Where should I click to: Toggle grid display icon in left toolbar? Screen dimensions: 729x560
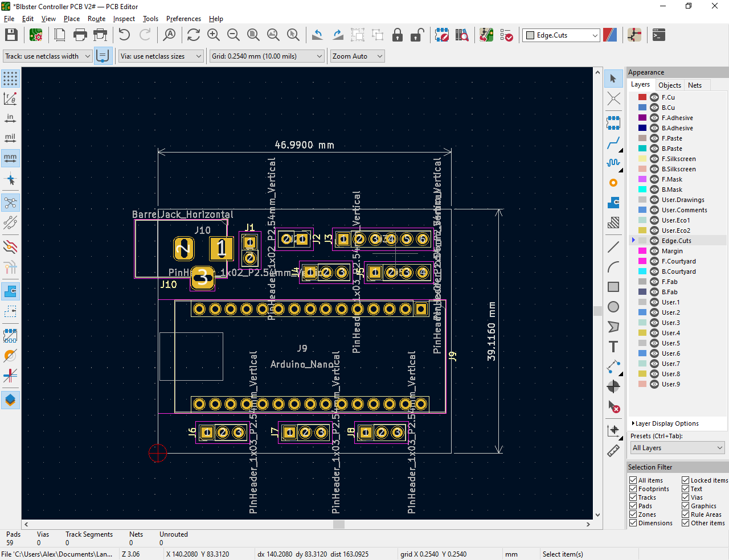(x=10, y=79)
